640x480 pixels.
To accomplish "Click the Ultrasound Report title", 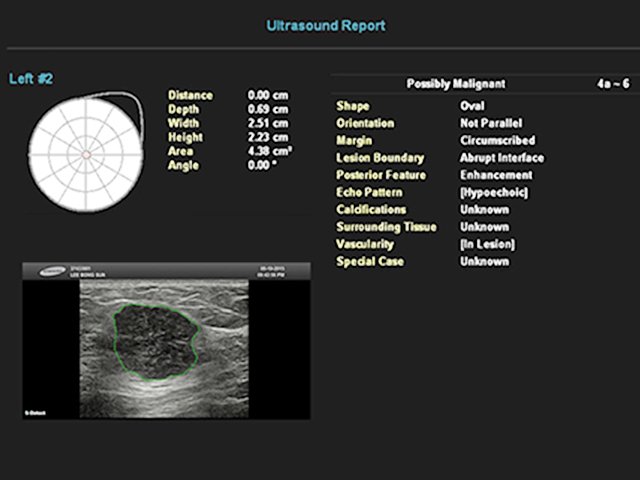I will pyautogui.click(x=326, y=26).
